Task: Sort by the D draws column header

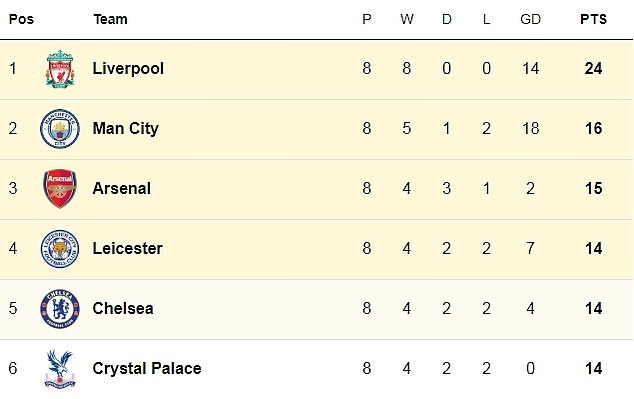Action: click(446, 19)
